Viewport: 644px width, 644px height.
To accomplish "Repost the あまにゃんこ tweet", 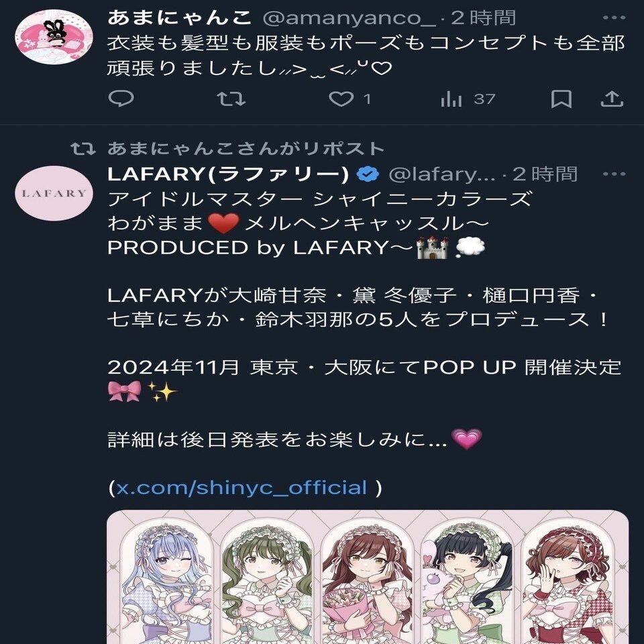I will (x=231, y=99).
